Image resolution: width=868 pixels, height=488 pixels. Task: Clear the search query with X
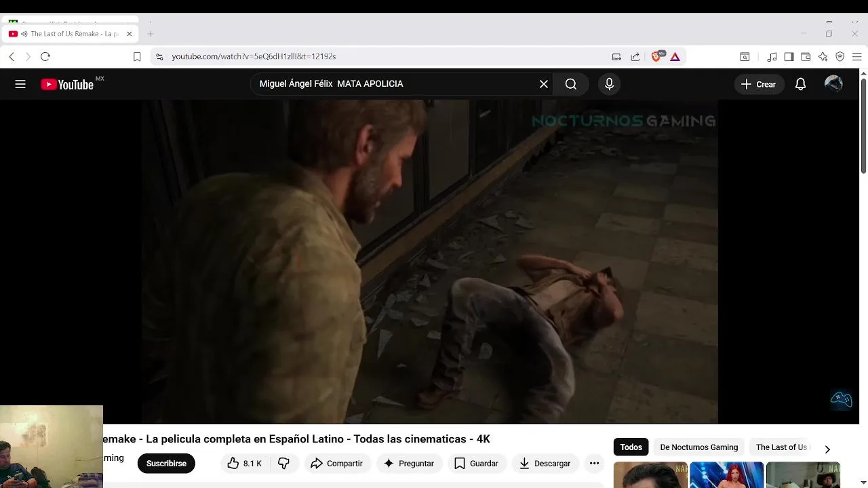click(x=544, y=84)
